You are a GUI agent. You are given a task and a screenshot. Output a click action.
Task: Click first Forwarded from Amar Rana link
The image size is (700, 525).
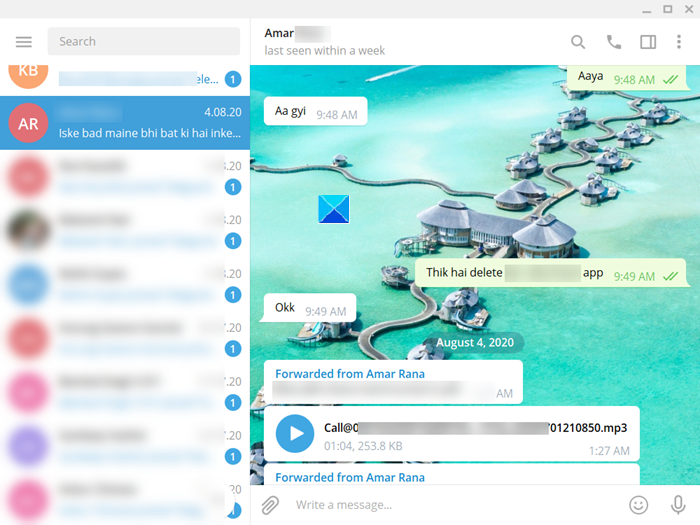click(350, 374)
